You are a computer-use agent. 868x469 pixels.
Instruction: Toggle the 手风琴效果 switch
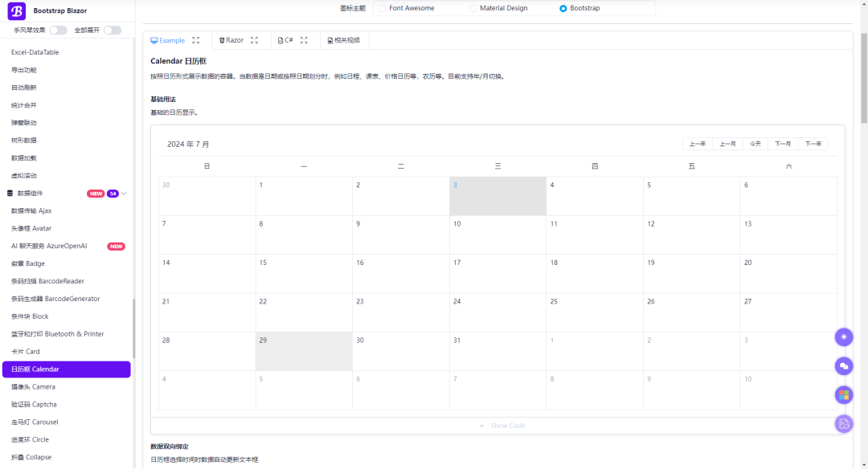pos(58,31)
